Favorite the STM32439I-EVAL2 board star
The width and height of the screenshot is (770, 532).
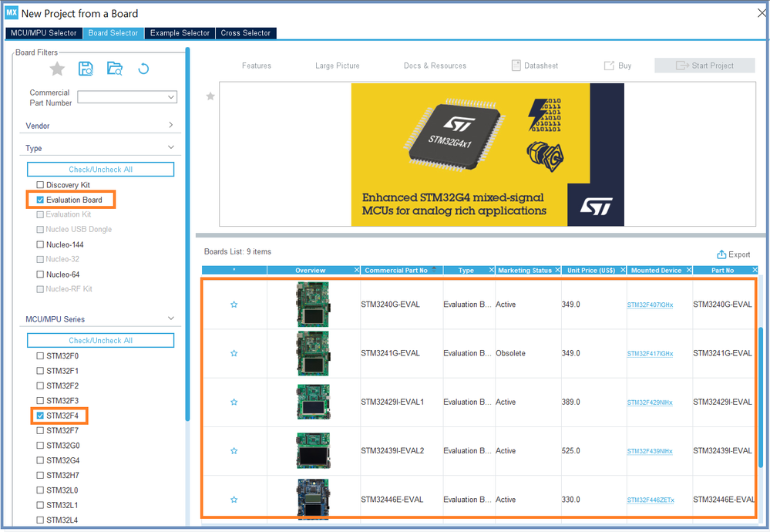pyautogui.click(x=234, y=450)
